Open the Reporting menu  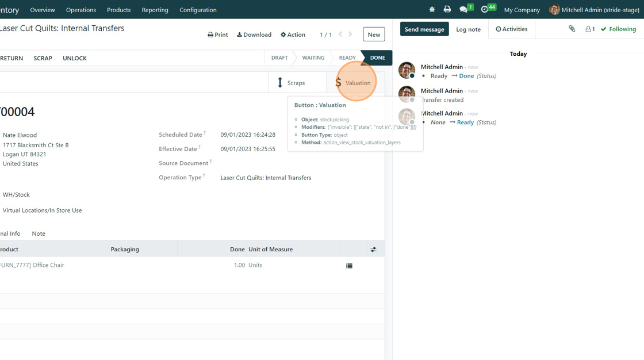click(155, 10)
